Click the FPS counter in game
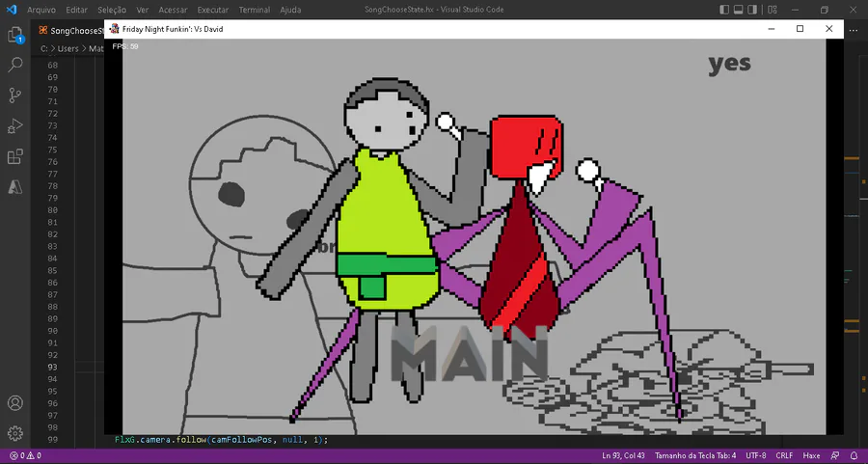 pyautogui.click(x=125, y=46)
